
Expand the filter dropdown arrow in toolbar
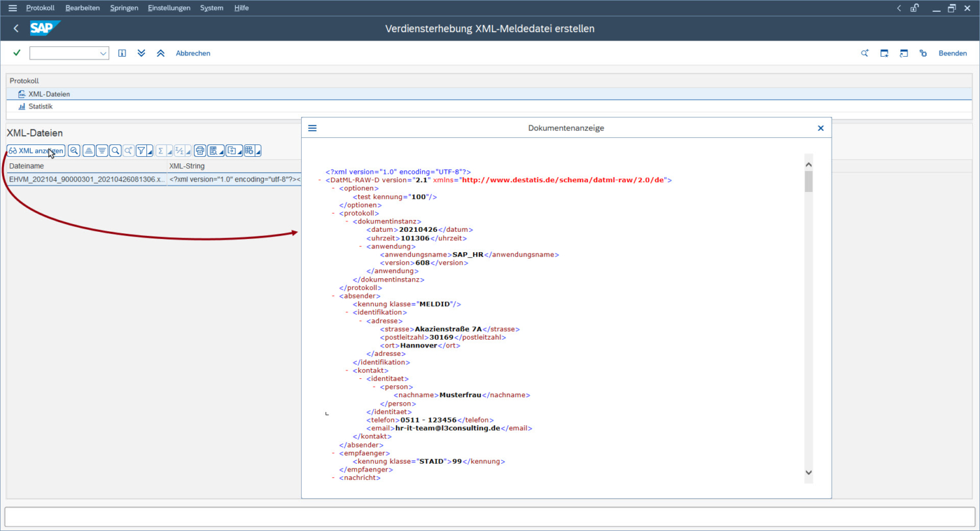coord(150,152)
